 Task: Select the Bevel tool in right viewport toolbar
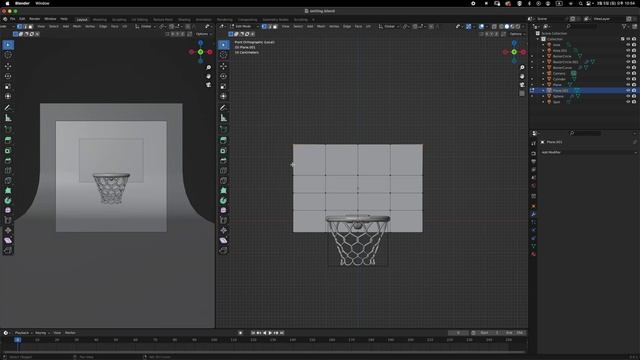click(x=223, y=160)
